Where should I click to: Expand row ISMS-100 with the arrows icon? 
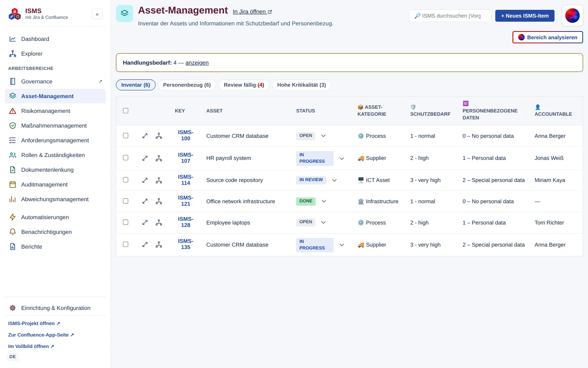click(x=145, y=136)
